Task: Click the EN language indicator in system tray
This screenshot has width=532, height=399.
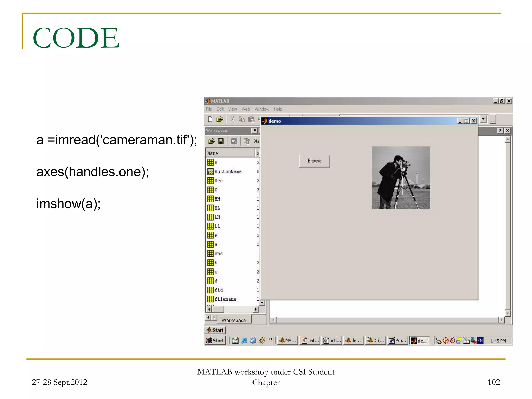Action: tap(480, 341)
